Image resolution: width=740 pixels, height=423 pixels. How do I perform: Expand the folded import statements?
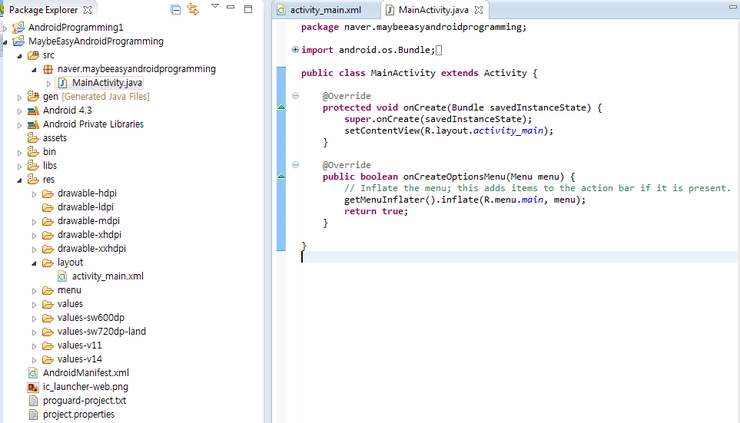pyautogui.click(x=295, y=50)
